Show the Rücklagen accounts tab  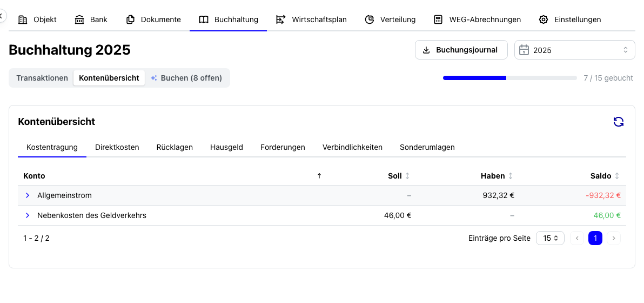tap(175, 147)
